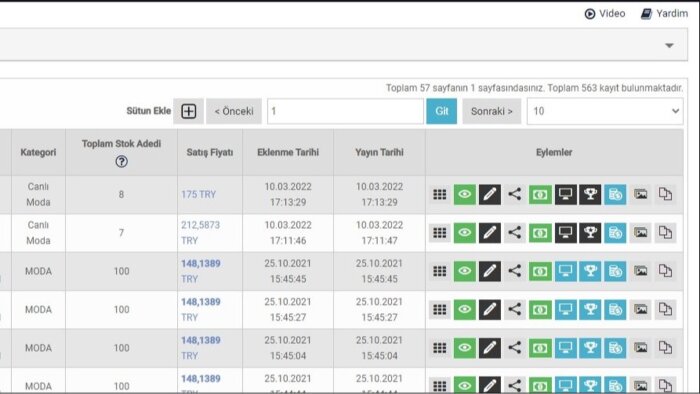
Task: Open the Yardım help link
Action: pos(664,14)
